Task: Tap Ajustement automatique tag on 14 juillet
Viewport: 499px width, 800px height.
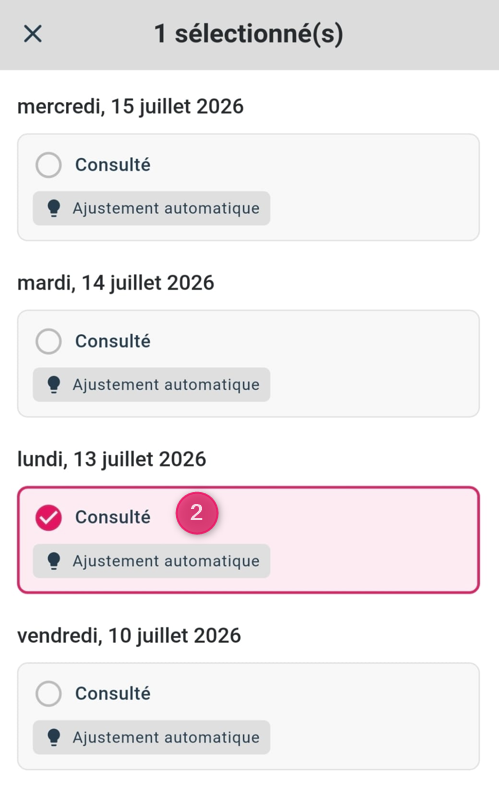Action: 152,385
